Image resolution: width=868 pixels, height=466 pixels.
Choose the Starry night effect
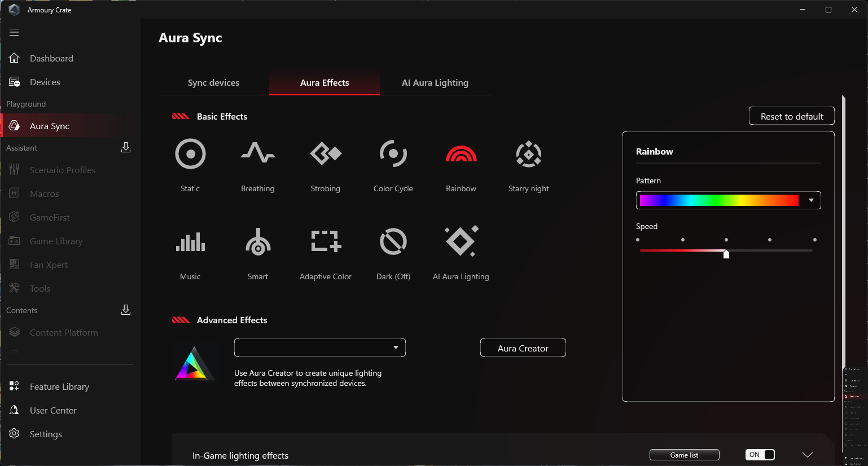pyautogui.click(x=529, y=154)
